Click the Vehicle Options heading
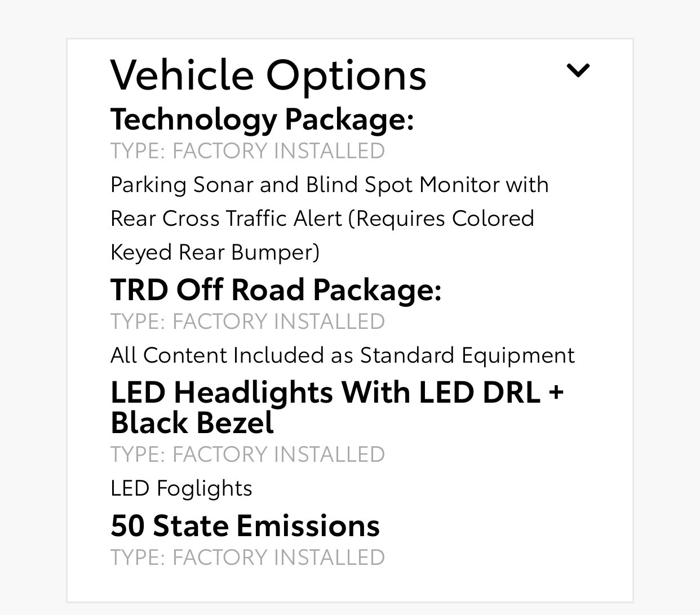The image size is (700, 615). [x=268, y=74]
